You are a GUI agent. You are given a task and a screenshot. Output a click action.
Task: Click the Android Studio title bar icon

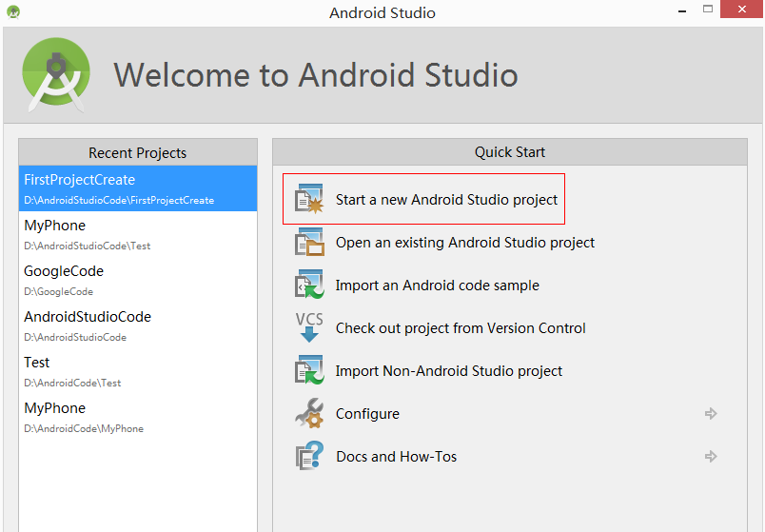(x=13, y=11)
